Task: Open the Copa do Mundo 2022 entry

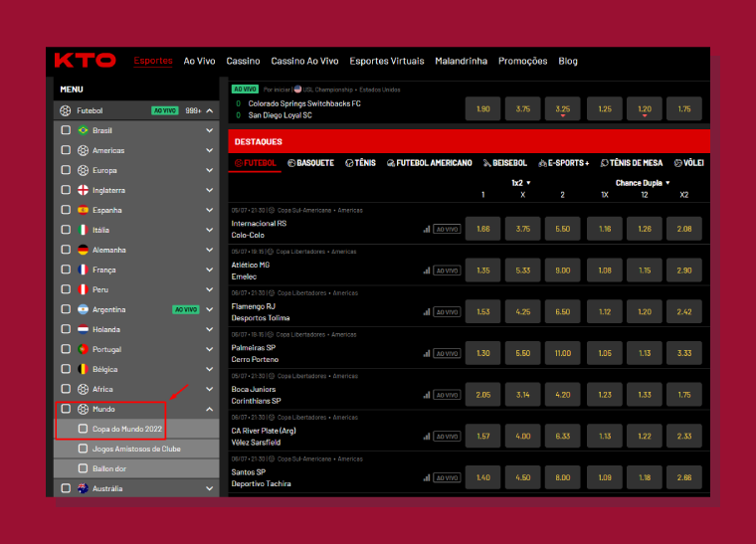Action: (x=127, y=429)
